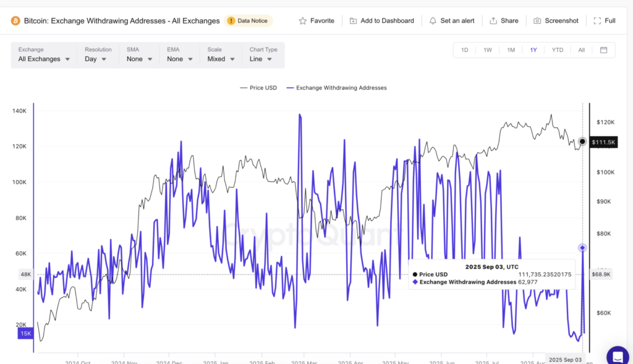Image resolution: width=633 pixels, height=364 pixels.
Task: Expand the Resolution dropdown set to Day
Action: (x=95, y=59)
